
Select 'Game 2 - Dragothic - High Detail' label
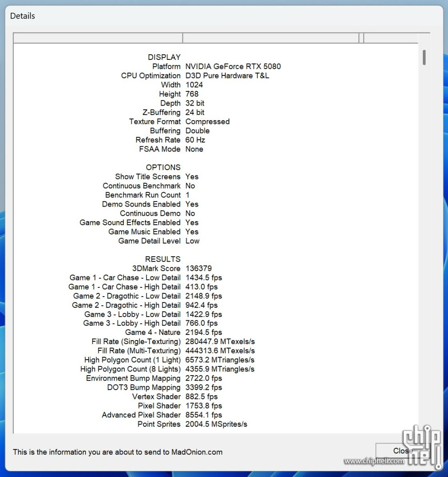(x=126, y=305)
